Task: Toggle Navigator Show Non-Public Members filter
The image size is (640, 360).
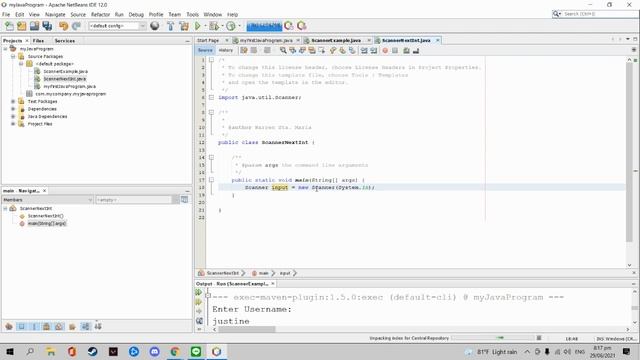Action: point(47,327)
